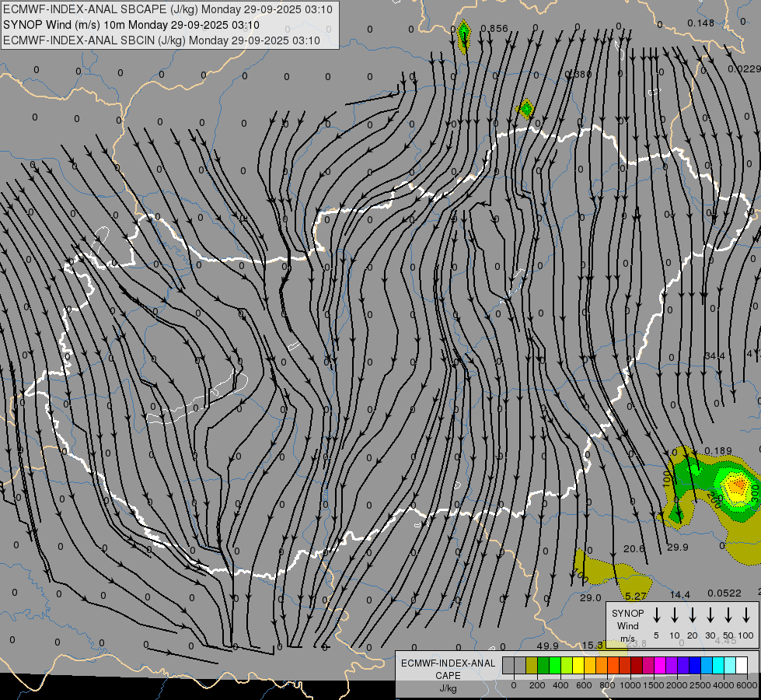Click the wind arrow above the 100 label
Image resolution: width=761 pixels, height=700 pixels.
(746, 615)
